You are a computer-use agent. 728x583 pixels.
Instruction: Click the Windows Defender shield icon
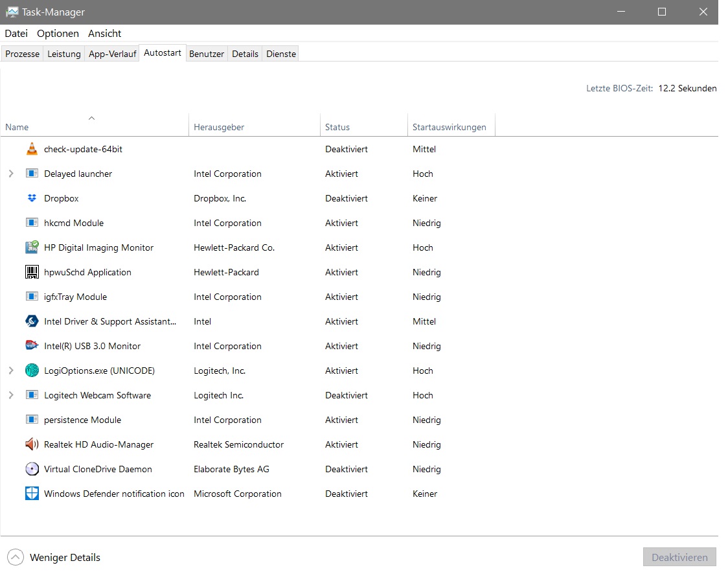pos(32,494)
